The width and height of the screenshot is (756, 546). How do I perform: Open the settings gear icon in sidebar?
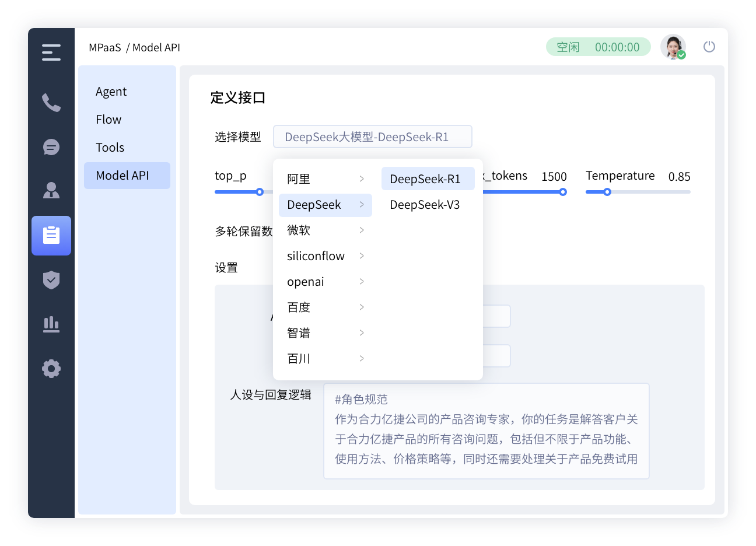point(51,369)
